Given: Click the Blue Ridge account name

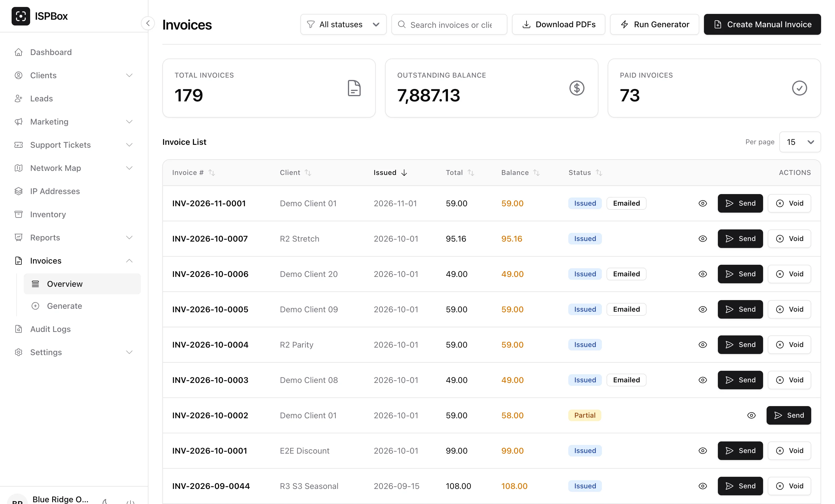Looking at the screenshot, I should (60, 499).
